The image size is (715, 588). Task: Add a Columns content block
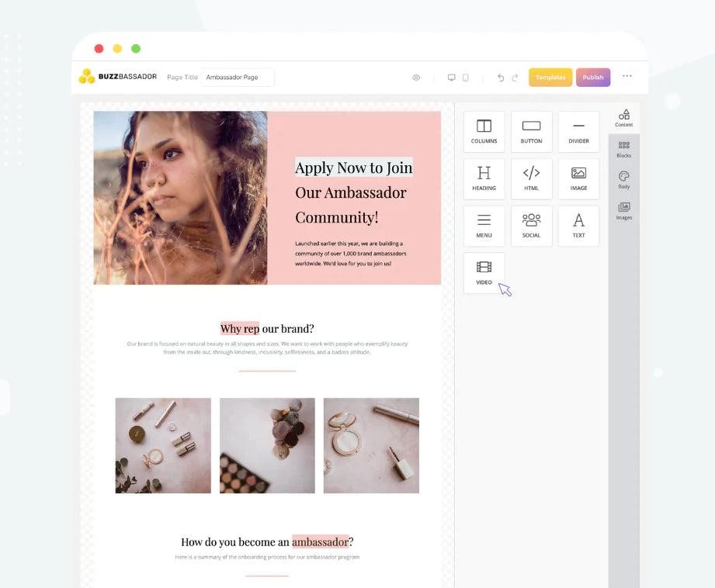click(x=484, y=131)
